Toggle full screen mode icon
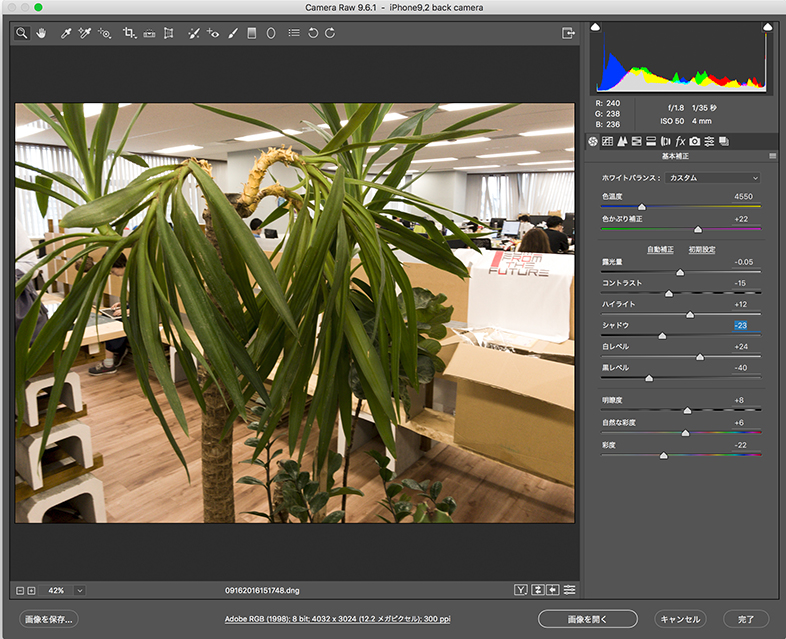 568,33
